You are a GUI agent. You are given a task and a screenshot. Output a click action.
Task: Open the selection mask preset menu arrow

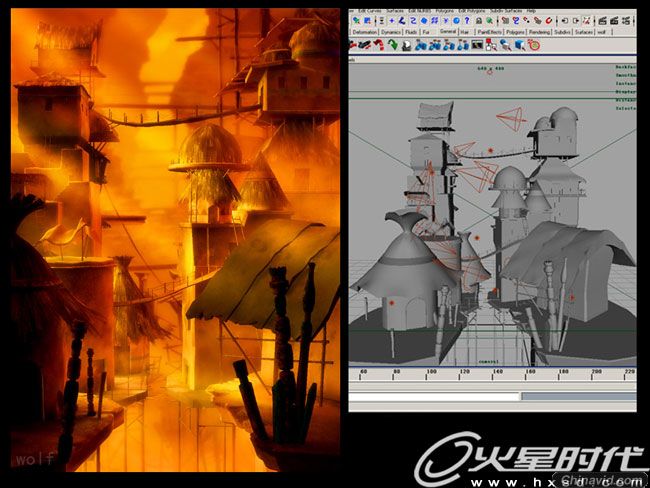pyautogui.click(x=381, y=21)
